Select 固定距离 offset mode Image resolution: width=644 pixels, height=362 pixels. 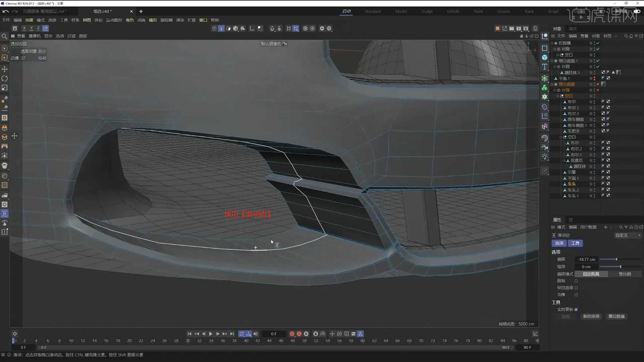point(591,274)
